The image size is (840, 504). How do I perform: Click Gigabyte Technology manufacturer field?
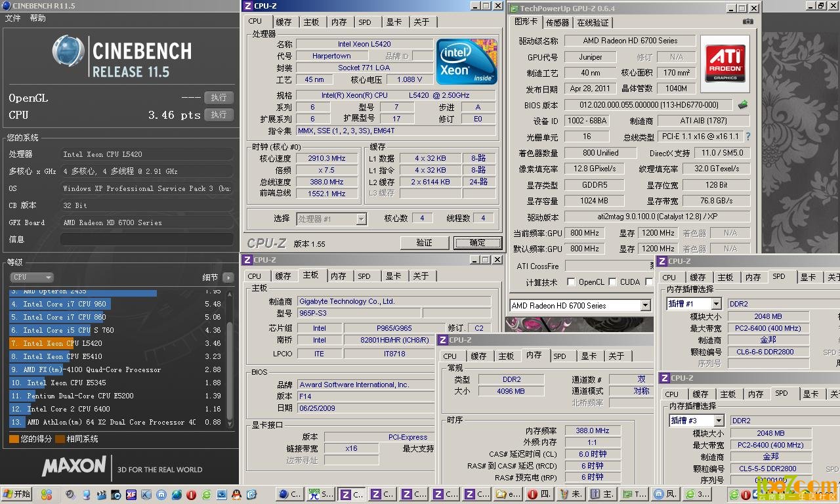click(394, 301)
